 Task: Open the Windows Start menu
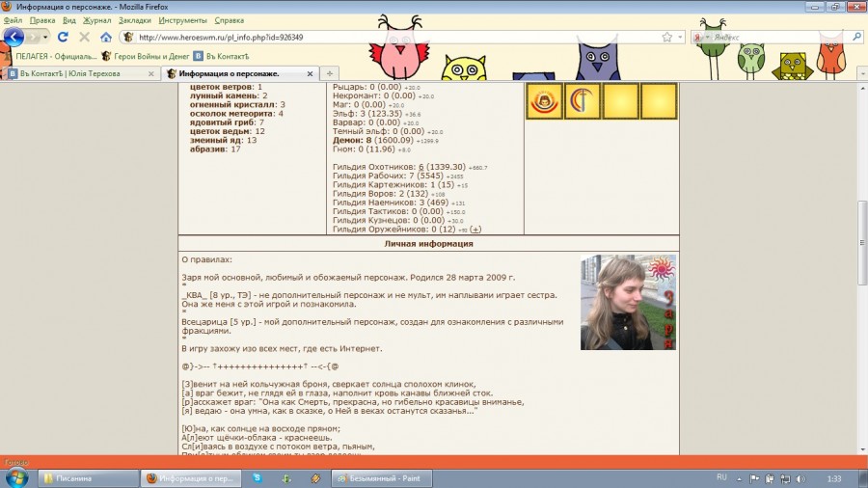(x=16, y=477)
